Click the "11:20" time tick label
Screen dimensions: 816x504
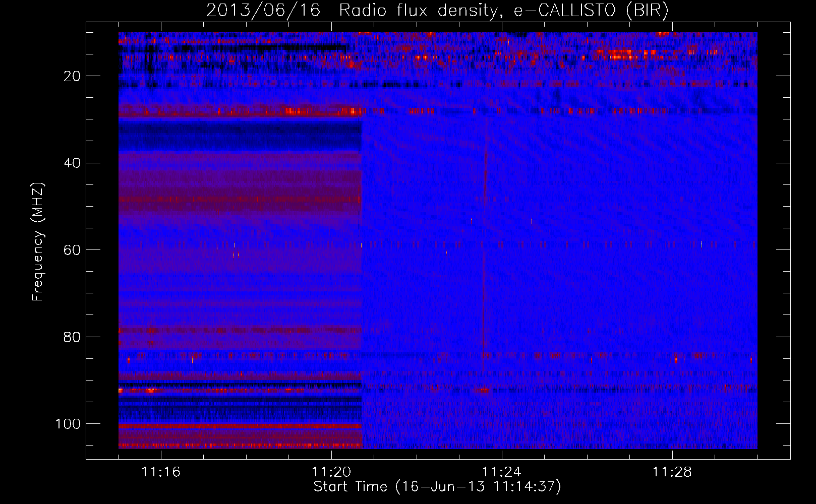[331, 472]
